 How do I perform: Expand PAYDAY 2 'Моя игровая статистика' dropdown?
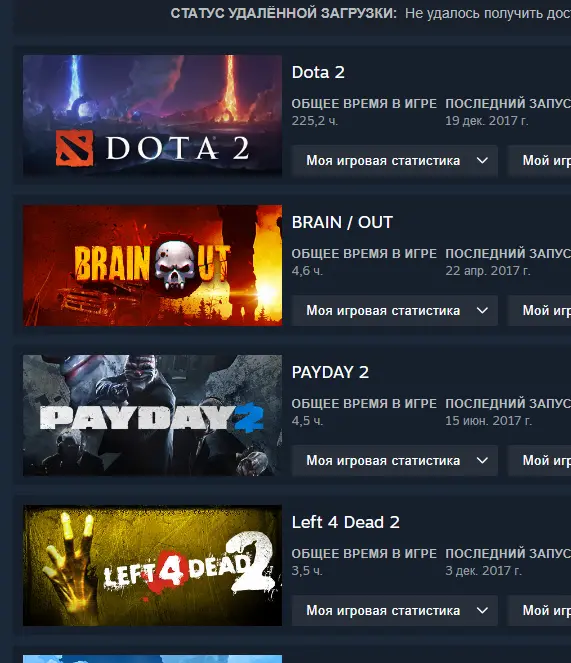click(395, 460)
